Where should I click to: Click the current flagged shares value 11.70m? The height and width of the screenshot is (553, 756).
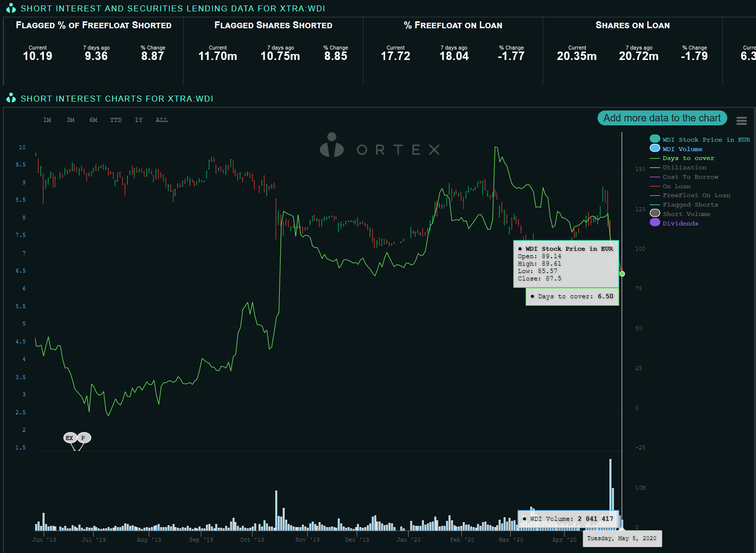pyautogui.click(x=218, y=56)
